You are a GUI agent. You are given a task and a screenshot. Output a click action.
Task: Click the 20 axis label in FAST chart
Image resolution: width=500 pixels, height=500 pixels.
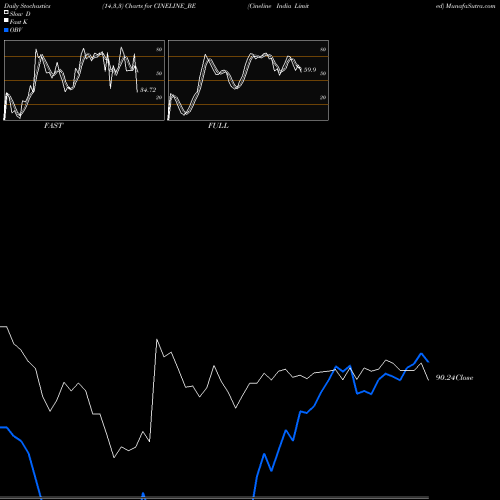point(159,97)
